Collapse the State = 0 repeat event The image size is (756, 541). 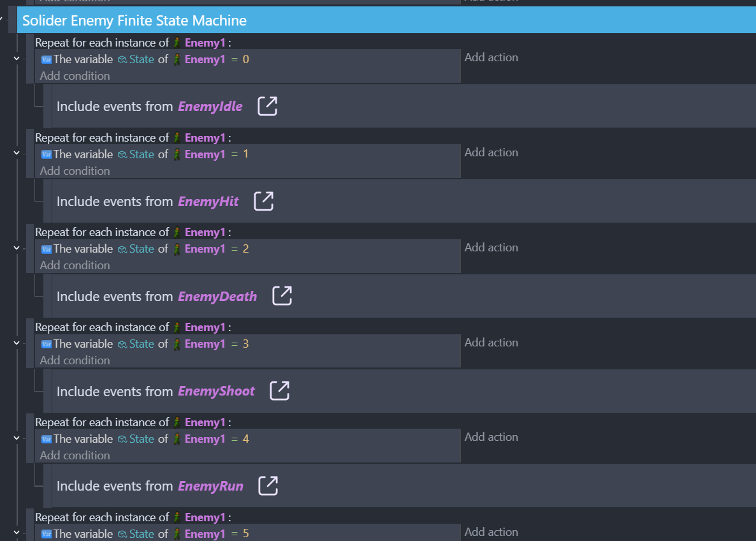[17, 59]
